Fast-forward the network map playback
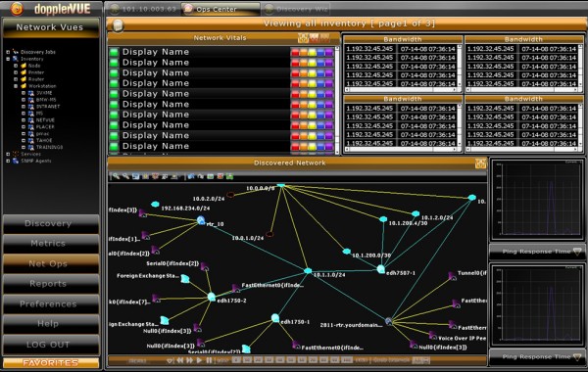 pos(189,361)
